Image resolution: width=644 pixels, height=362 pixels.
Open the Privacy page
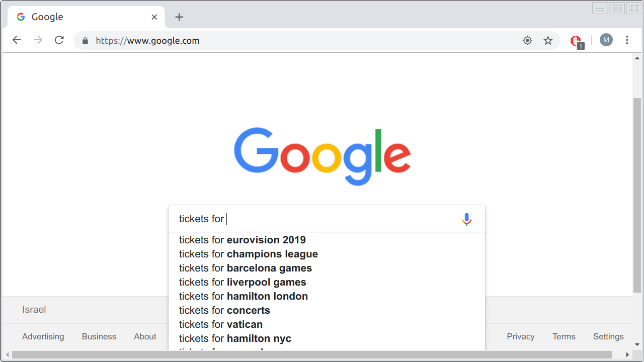pos(520,336)
